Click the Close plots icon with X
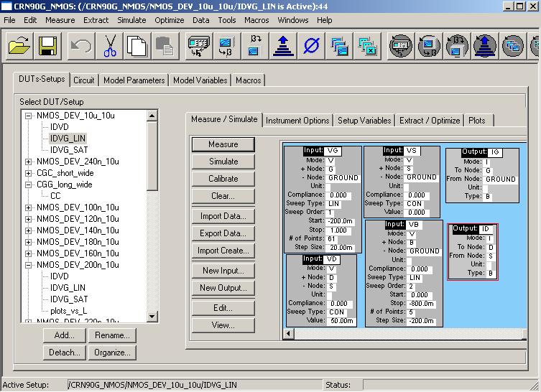The width and height of the screenshot is (541, 392). tap(368, 46)
